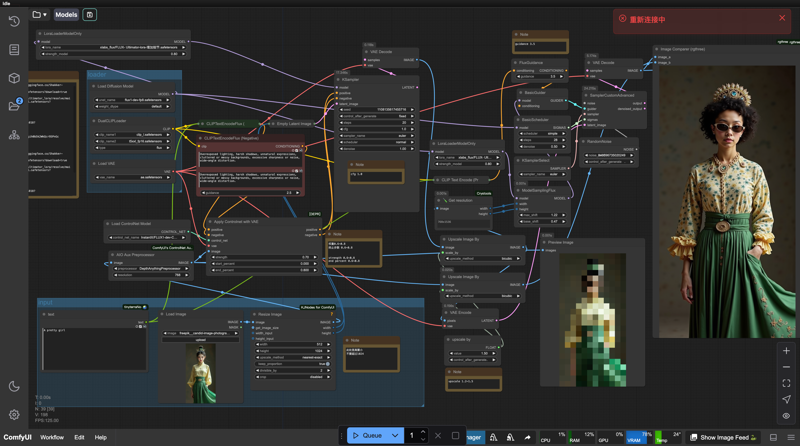Click Show Image Feed button
This screenshot has width=800, height=446.
723,437
